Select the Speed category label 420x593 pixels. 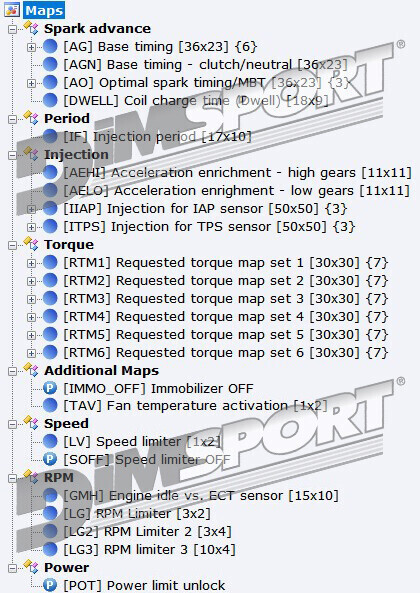66,424
